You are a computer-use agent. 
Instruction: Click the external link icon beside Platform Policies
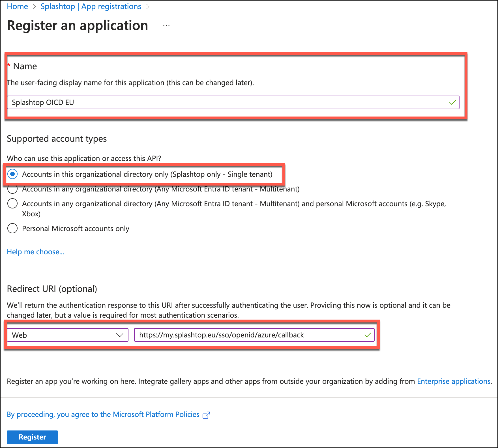(206, 415)
